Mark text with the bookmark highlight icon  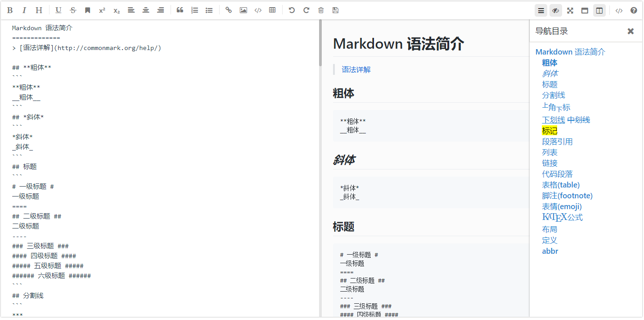(x=88, y=10)
